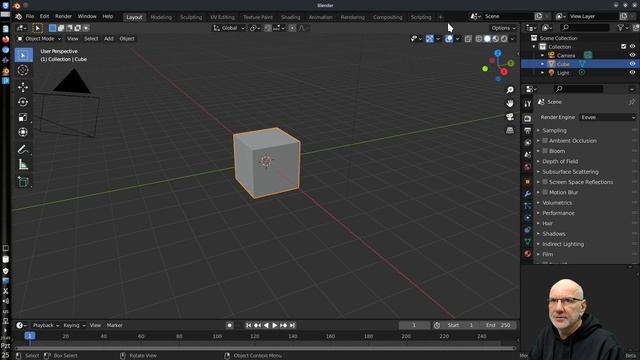Play the animation in reverse
The image size is (640, 360).
click(266, 325)
